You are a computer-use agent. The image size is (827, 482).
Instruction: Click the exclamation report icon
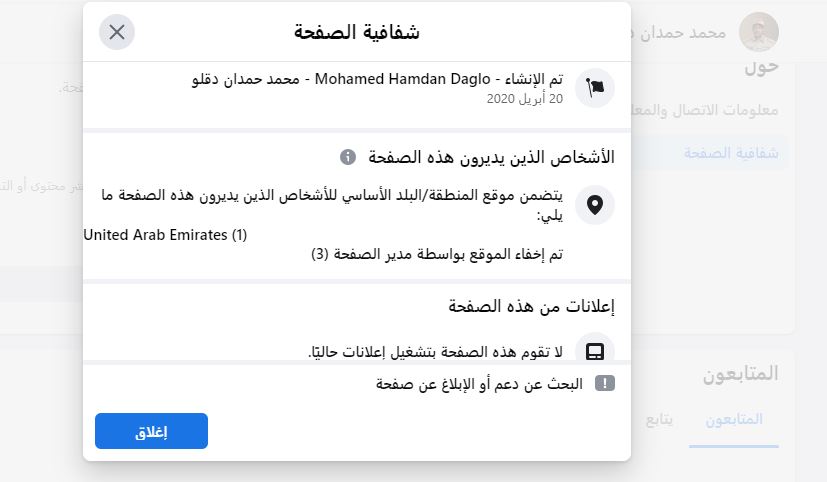(x=605, y=383)
